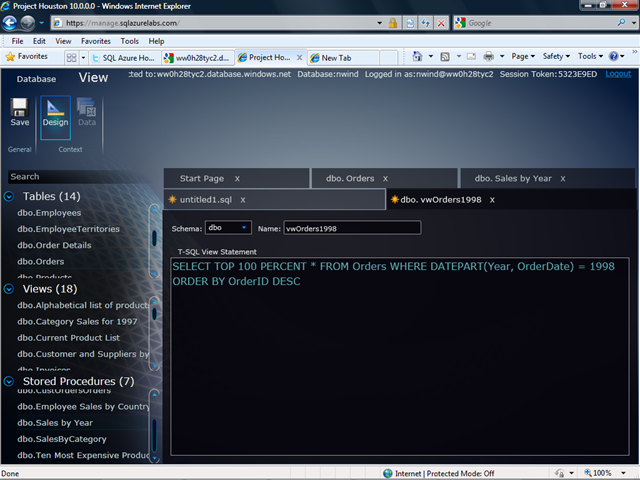Open dbo.Category Sales for 1997 view
Screen dimensions: 640x480
click(77, 322)
